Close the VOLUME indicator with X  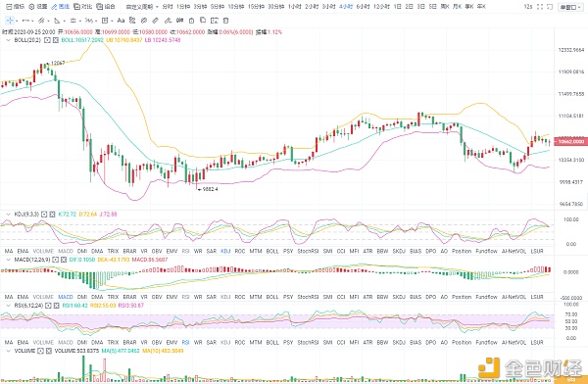click(x=49, y=351)
